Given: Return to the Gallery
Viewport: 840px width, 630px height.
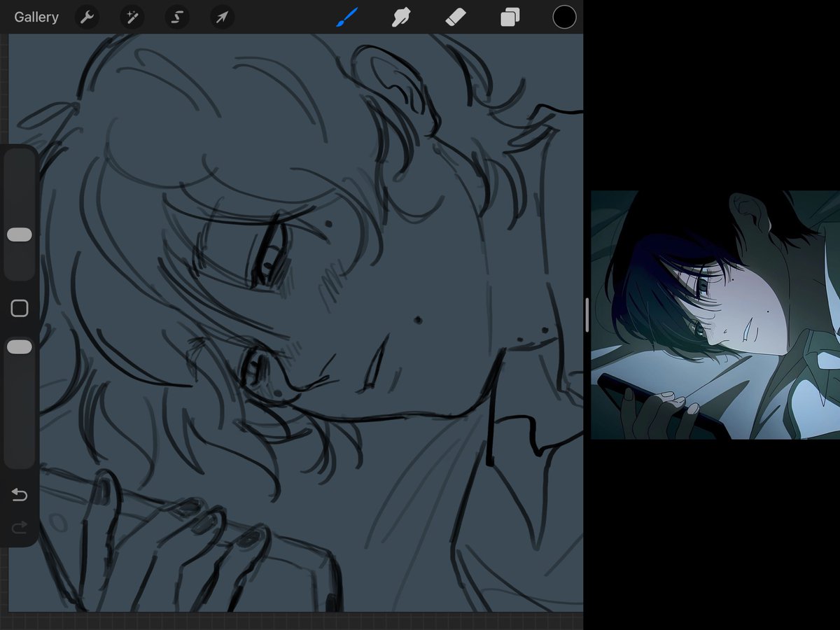Looking at the screenshot, I should 36,17.
